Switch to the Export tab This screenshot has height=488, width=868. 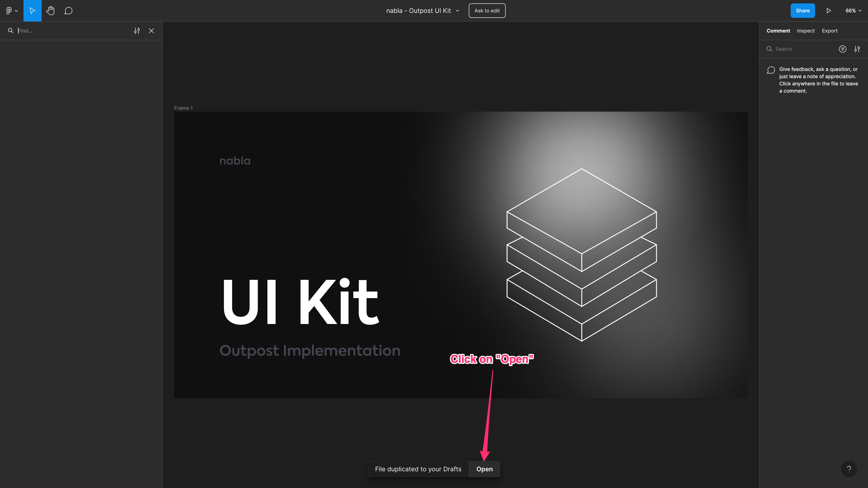pos(830,31)
